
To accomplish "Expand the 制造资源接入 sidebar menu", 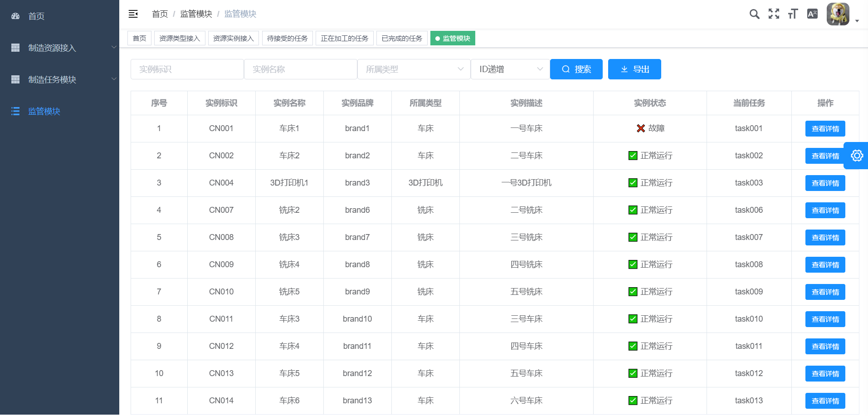I will click(x=59, y=48).
